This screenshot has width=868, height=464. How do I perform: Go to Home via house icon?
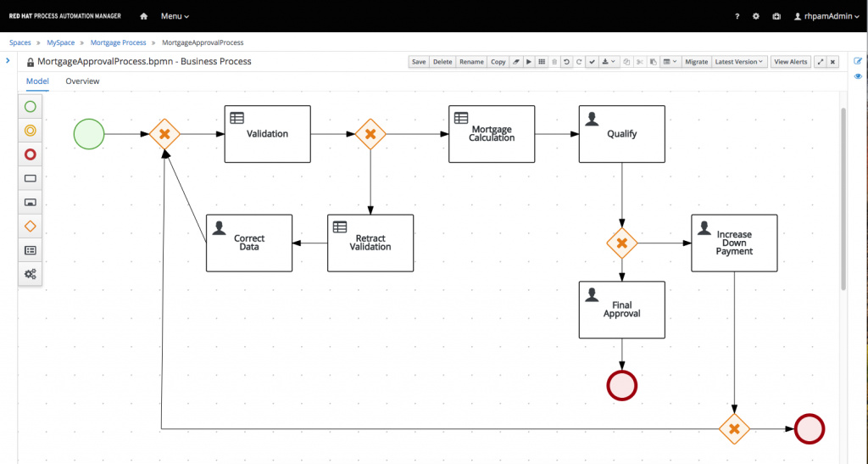pyautogui.click(x=144, y=16)
